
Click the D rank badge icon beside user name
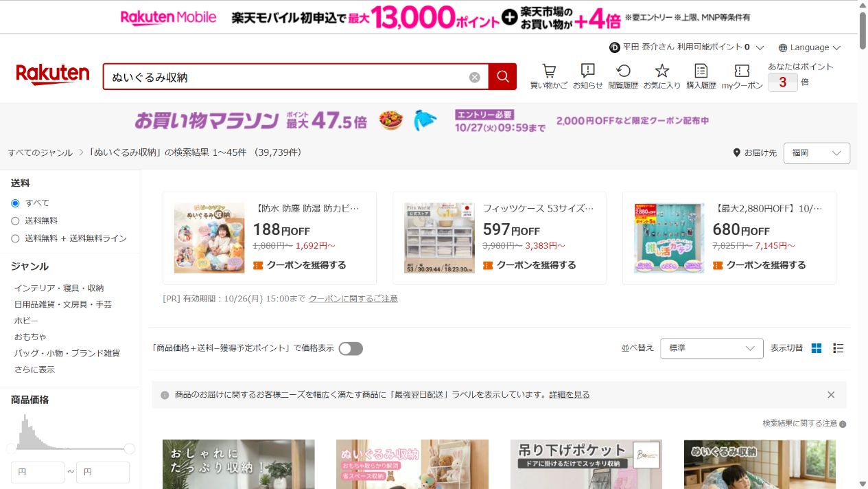615,47
